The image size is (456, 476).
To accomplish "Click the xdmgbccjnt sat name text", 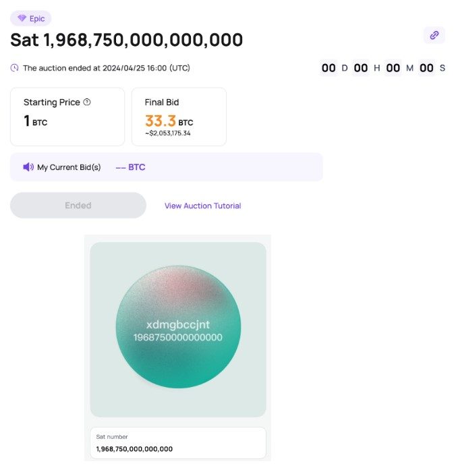I will pyautogui.click(x=178, y=324).
